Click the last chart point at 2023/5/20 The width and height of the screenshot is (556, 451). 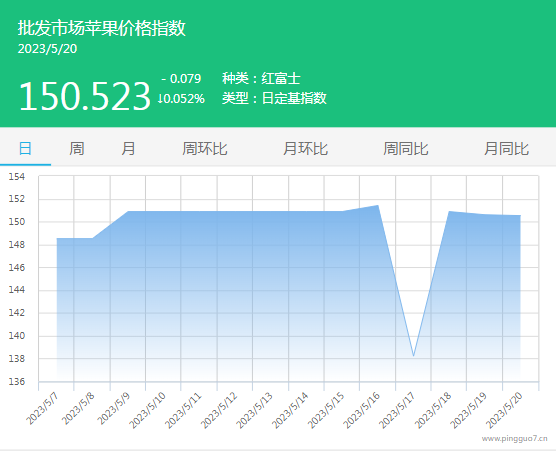click(520, 215)
